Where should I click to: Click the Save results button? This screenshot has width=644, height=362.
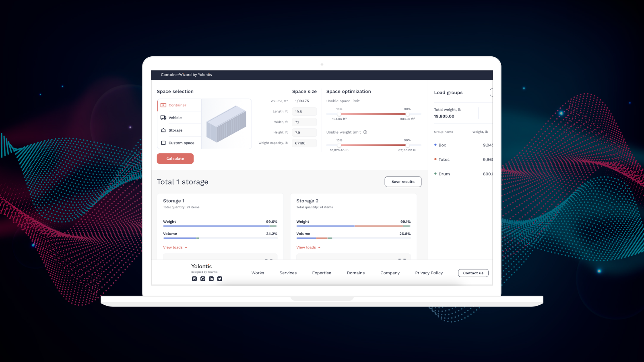click(x=403, y=182)
